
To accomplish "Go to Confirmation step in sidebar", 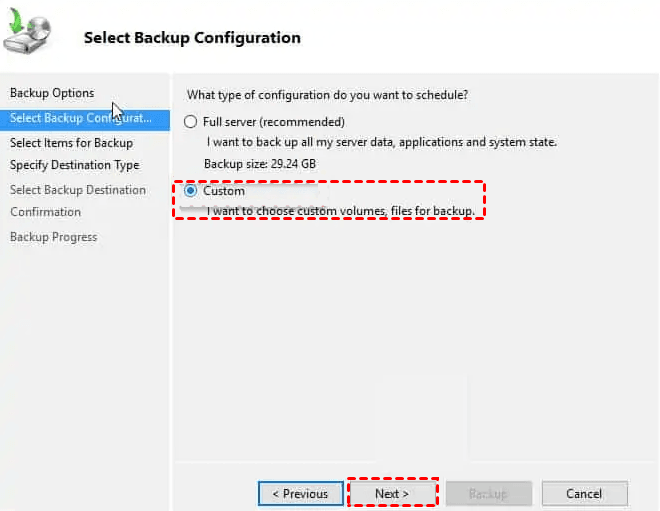I will pos(45,212).
